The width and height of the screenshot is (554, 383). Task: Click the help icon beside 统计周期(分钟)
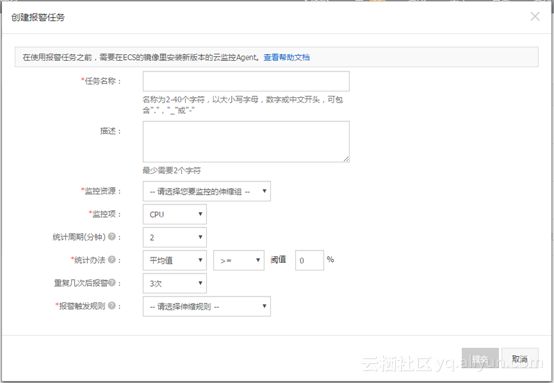(x=112, y=236)
